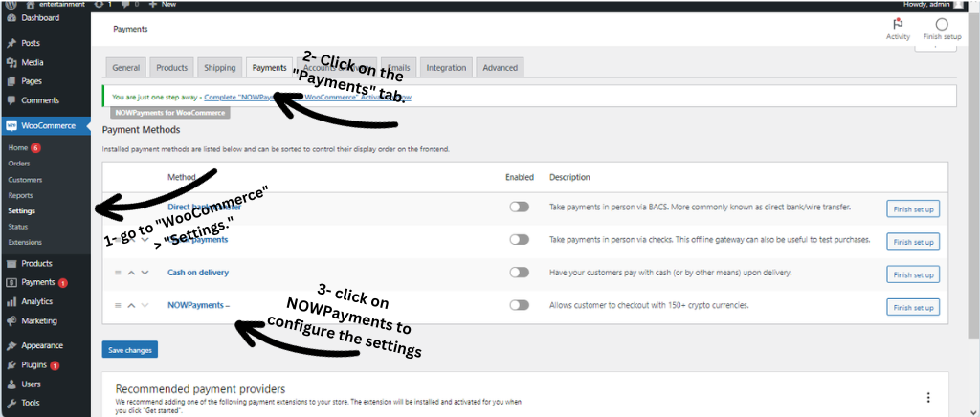Move NOWPayments down with arrow
This screenshot has height=417, width=980.
click(145, 305)
